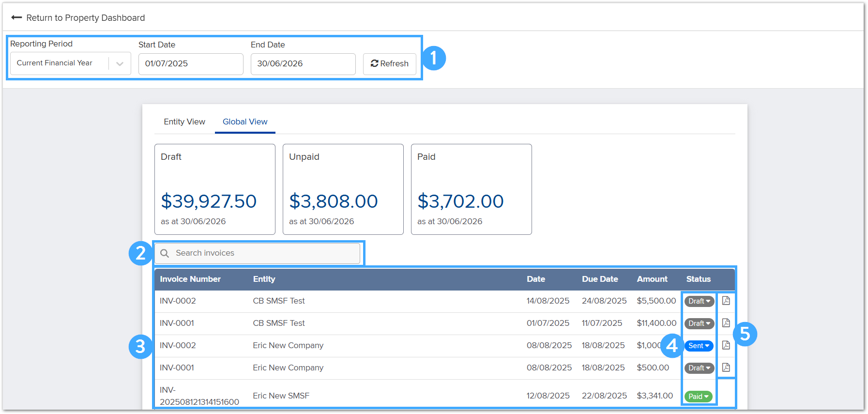Click the refresh arrows icon

point(374,63)
